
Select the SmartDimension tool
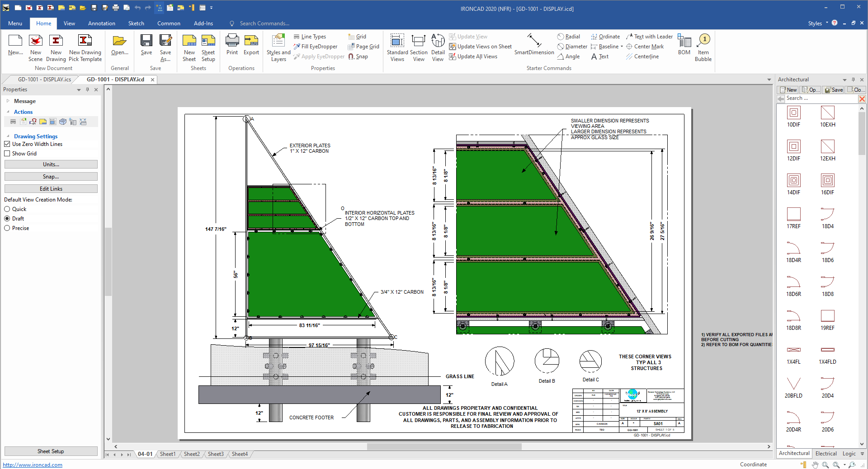coord(534,44)
